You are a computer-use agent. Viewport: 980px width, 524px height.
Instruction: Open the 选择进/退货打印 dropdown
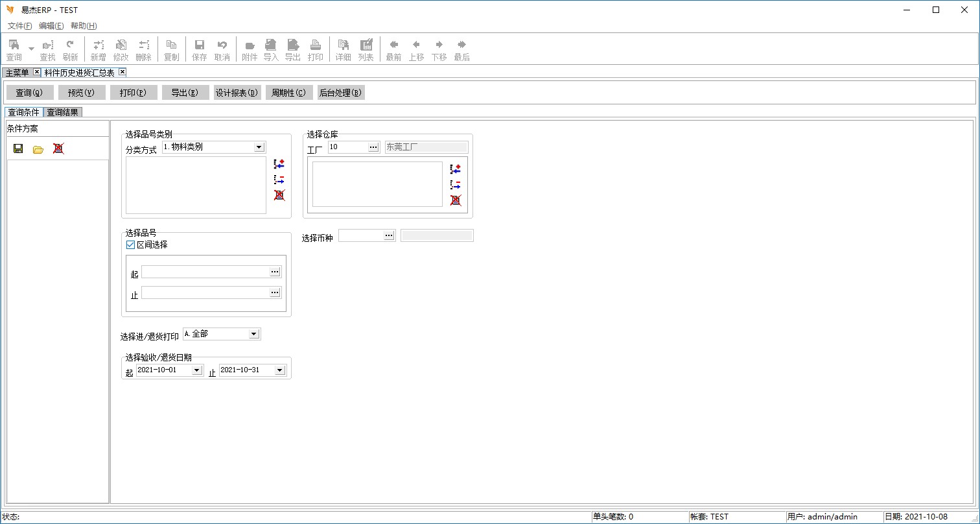click(x=254, y=334)
